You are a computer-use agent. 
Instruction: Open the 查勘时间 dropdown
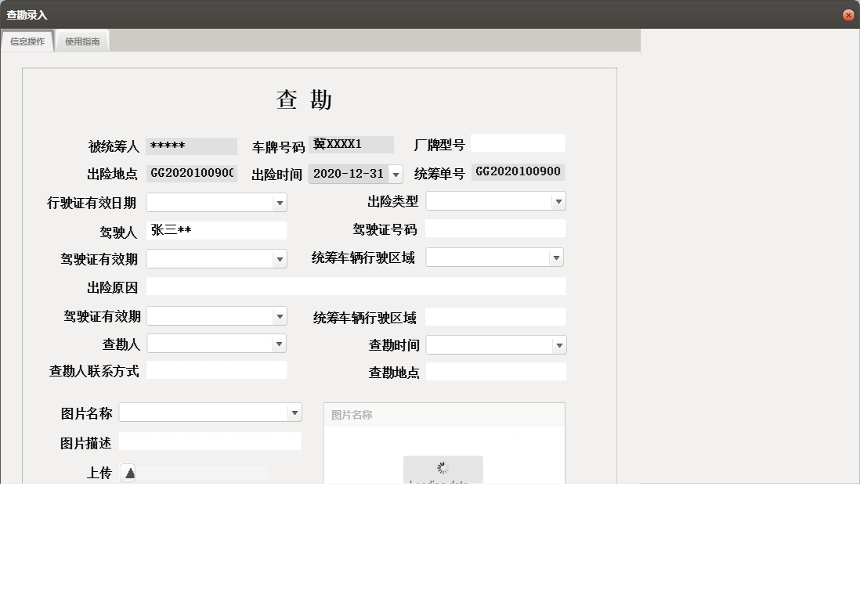click(558, 344)
